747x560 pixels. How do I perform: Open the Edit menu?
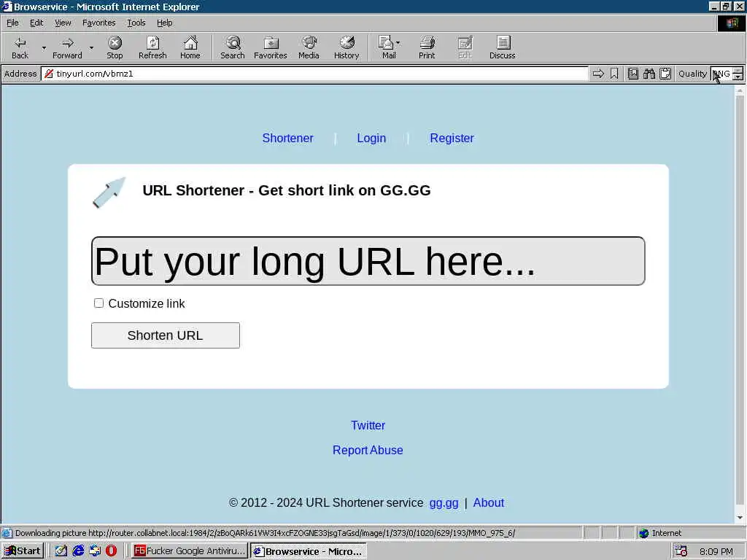coord(36,23)
